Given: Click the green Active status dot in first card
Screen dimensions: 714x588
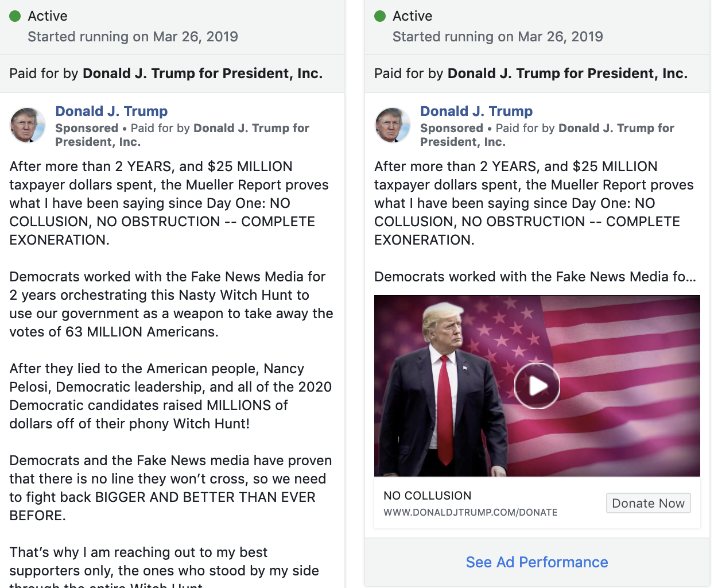Looking at the screenshot, I should [x=15, y=16].
